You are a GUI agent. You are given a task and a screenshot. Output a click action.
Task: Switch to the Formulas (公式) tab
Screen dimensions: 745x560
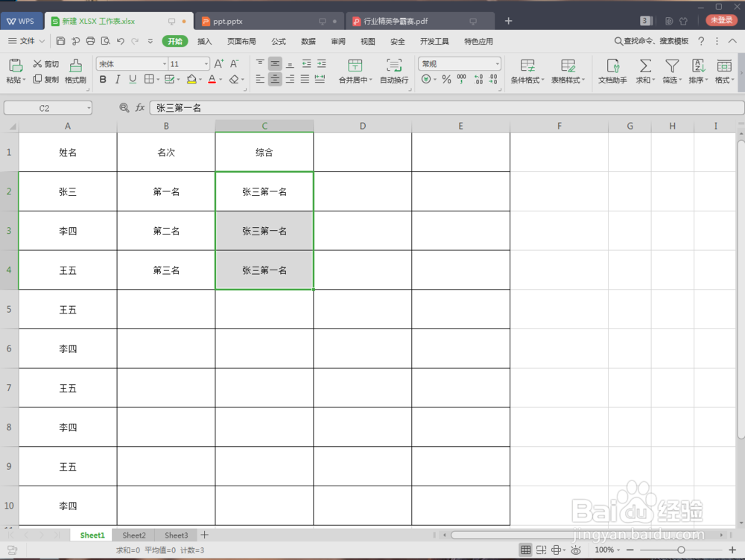pos(279,41)
